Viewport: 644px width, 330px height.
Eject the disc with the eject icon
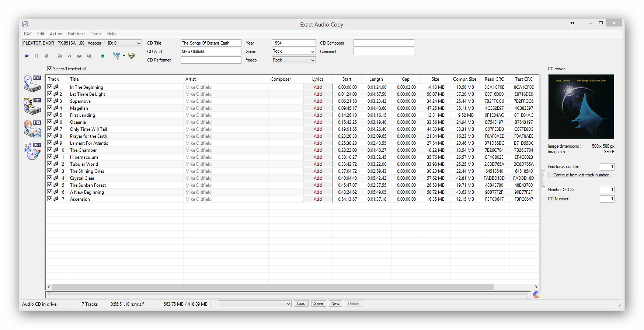click(x=102, y=56)
